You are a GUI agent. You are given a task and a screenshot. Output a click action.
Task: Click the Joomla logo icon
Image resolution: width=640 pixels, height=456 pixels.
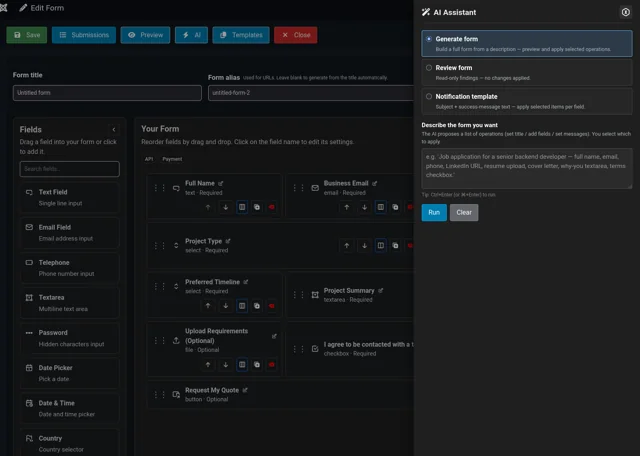coord(4,8)
